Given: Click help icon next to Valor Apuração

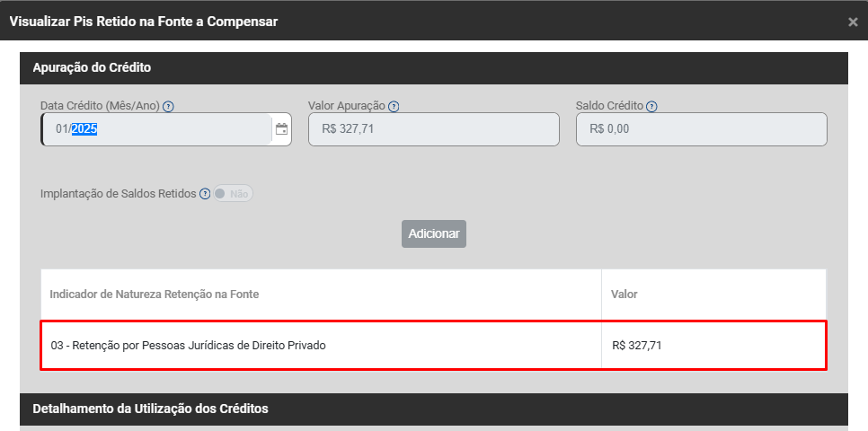Looking at the screenshot, I should [x=394, y=106].
